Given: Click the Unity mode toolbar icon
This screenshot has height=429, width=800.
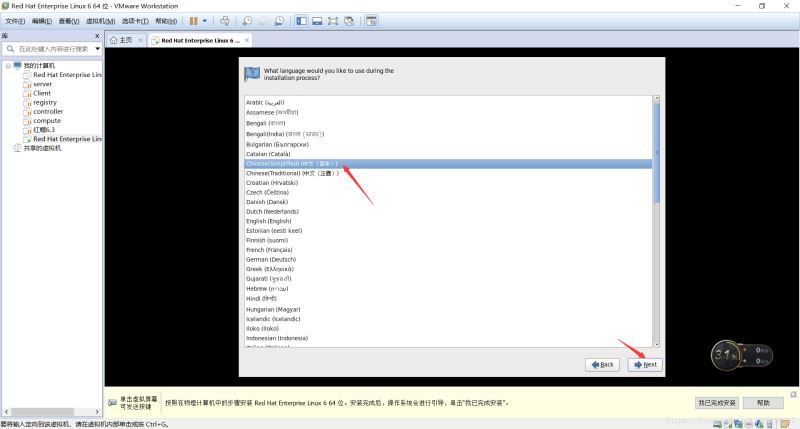Looking at the screenshot, I should [x=349, y=20].
